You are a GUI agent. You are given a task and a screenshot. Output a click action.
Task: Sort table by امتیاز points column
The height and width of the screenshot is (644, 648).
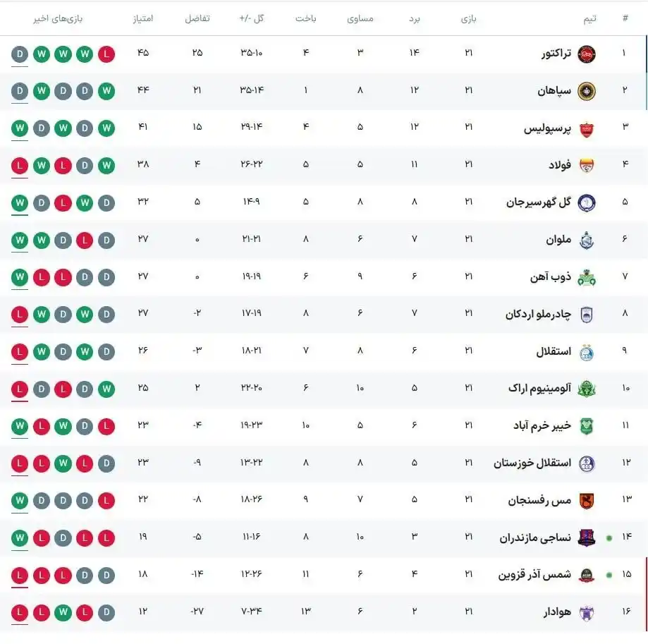click(143, 18)
